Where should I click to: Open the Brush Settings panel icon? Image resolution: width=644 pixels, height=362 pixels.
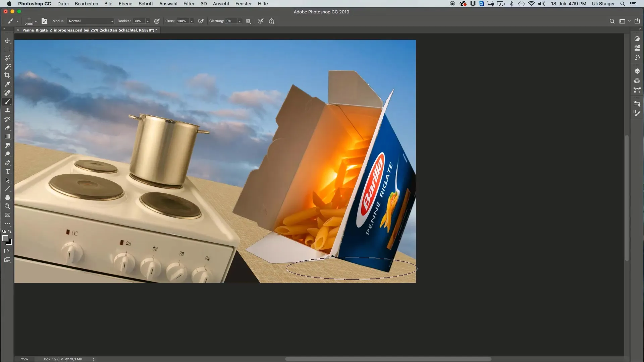637,104
